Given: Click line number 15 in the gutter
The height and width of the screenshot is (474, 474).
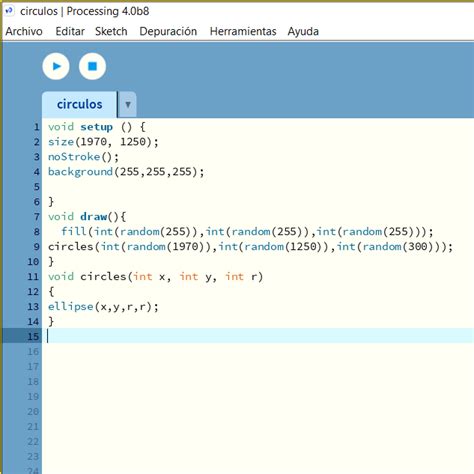Looking at the screenshot, I should 33,336.
